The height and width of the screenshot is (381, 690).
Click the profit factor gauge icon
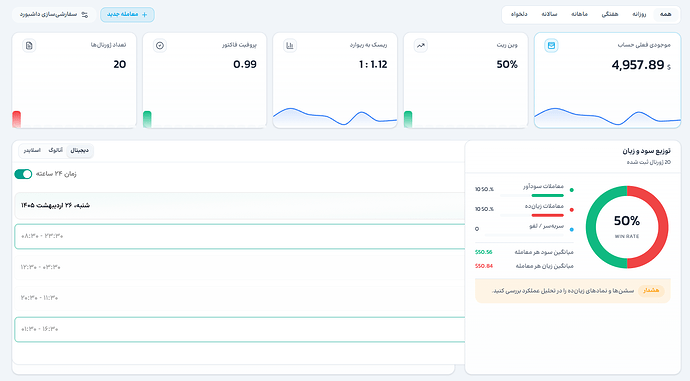click(x=160, y=45)
